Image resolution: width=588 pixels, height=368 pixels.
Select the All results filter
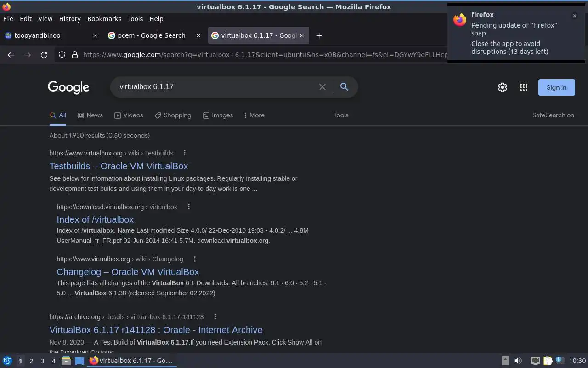[x=58, y=115]
